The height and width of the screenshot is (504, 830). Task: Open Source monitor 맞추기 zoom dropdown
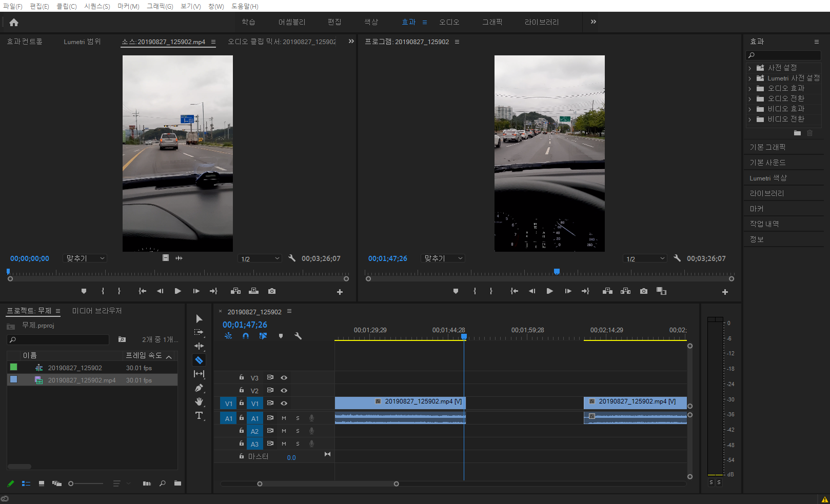[85, 258]
